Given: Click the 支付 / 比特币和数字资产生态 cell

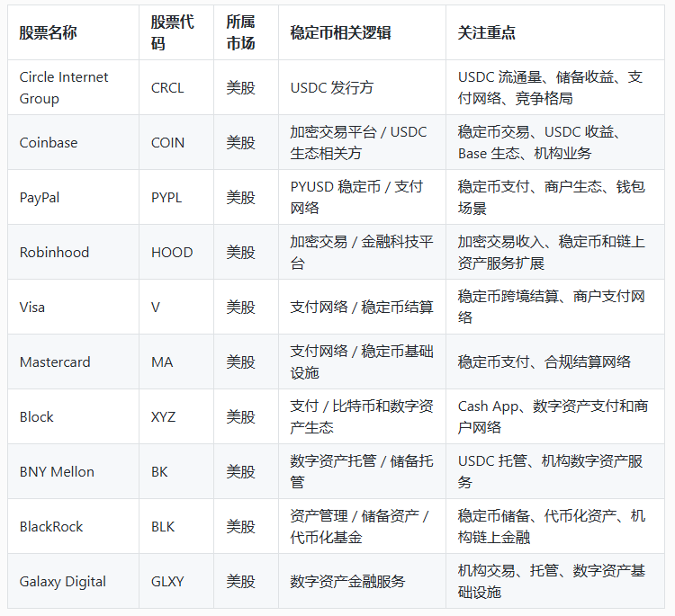Looking at the screenshot, I should coord(362,416).
